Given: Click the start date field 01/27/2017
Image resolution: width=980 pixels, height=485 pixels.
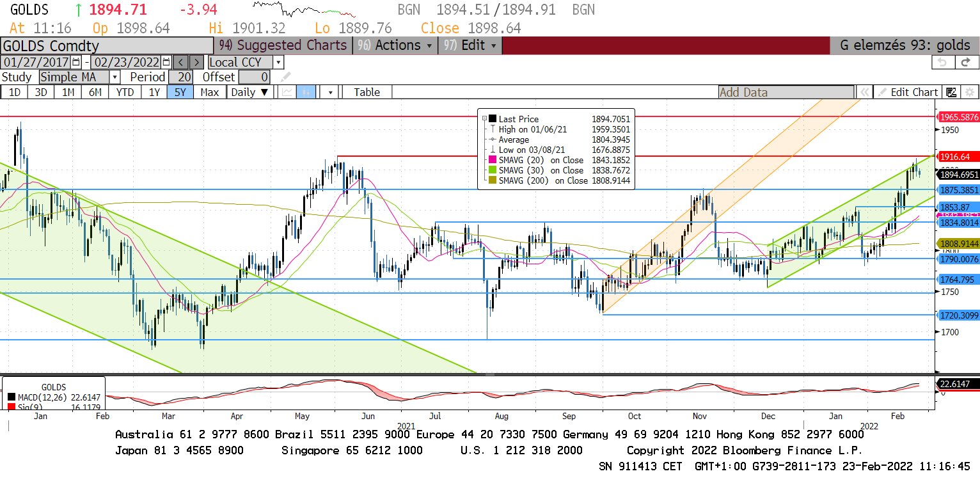Looking at the screenshot, I should pos(36,62).
